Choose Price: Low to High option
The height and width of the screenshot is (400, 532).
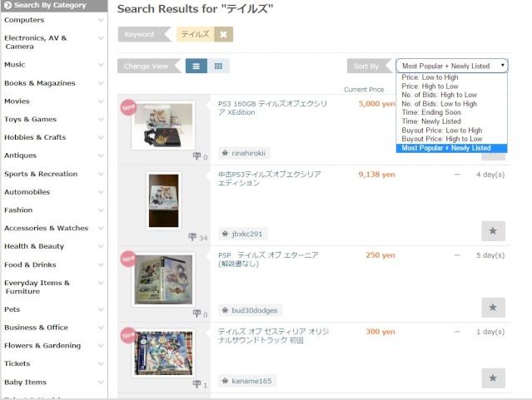[x=430, y=77]
